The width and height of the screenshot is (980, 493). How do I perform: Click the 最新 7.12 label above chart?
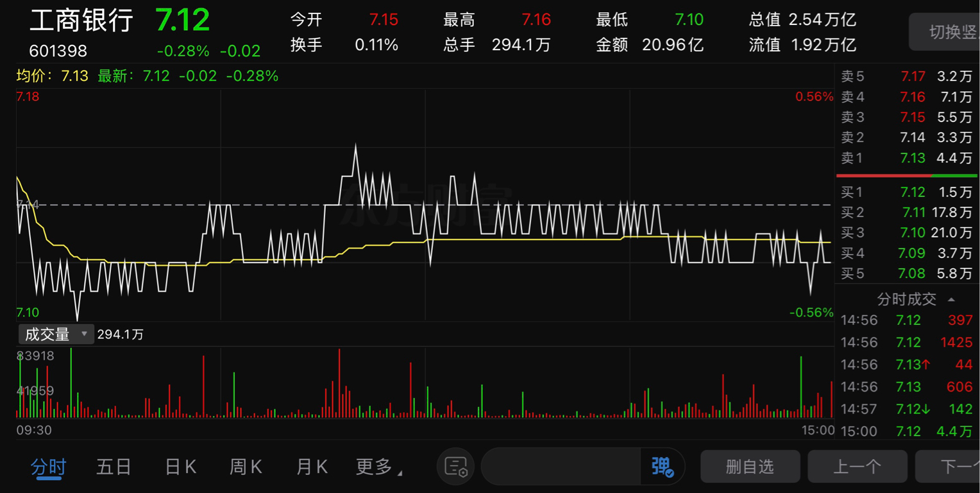click(133, 76)
